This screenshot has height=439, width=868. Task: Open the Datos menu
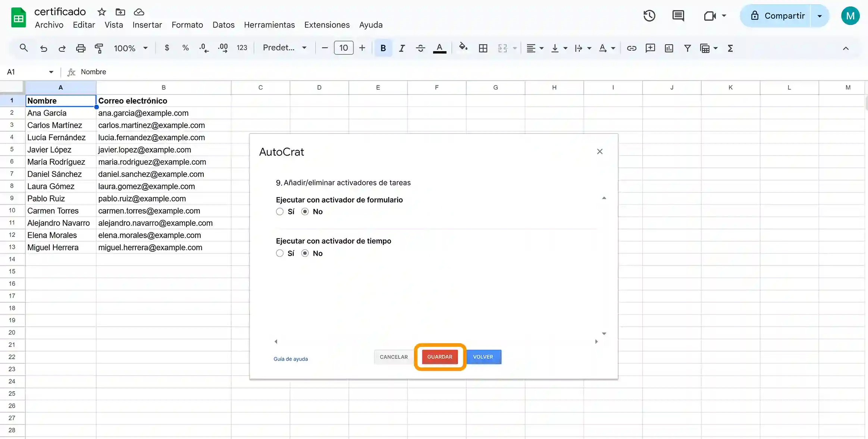tap(223, 25)
